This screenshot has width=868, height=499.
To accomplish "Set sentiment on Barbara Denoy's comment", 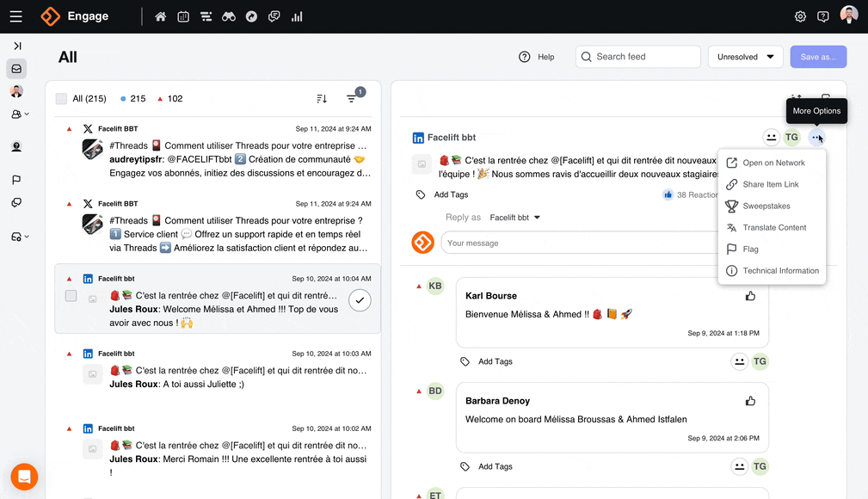I will tap(739, 466).
